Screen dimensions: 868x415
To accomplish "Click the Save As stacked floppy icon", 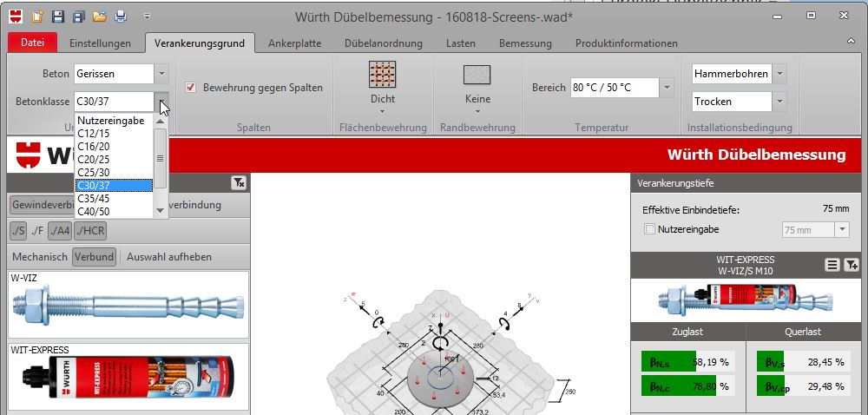I will coord(79,16).
